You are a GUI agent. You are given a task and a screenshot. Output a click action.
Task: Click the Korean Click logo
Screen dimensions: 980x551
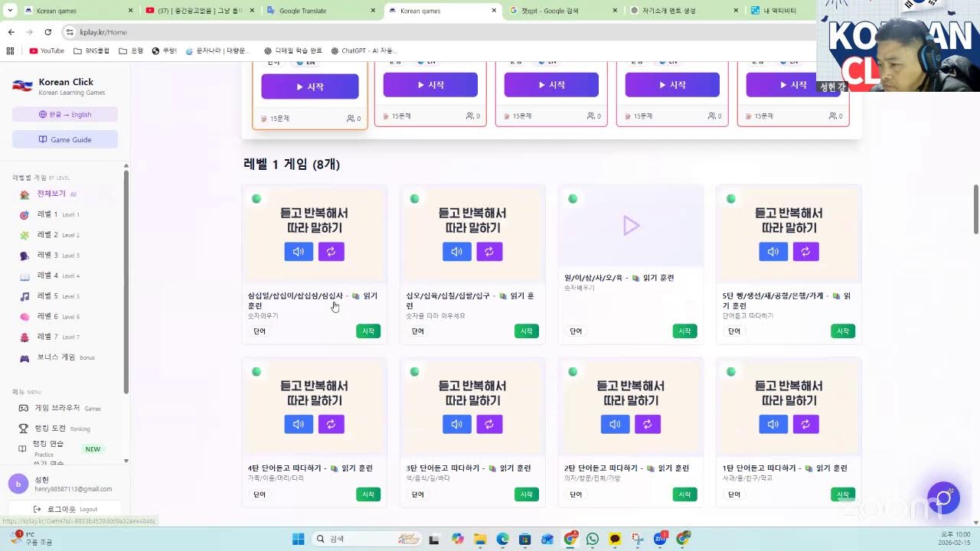22,86
